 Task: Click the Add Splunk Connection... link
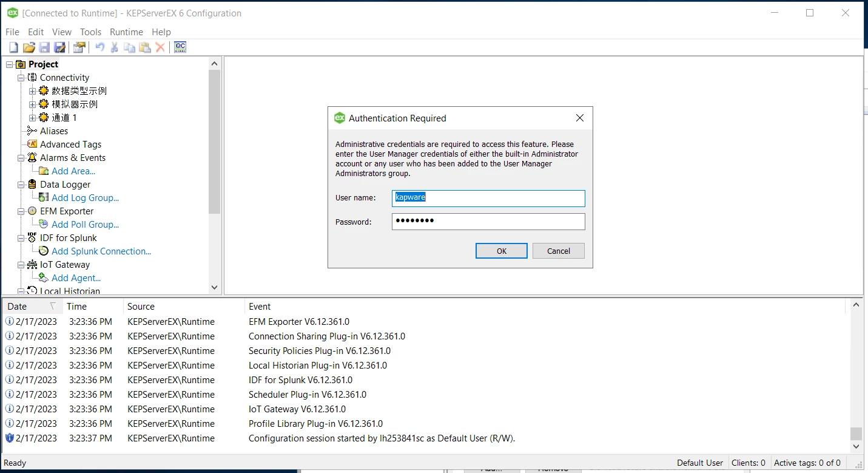coord(101,251)
